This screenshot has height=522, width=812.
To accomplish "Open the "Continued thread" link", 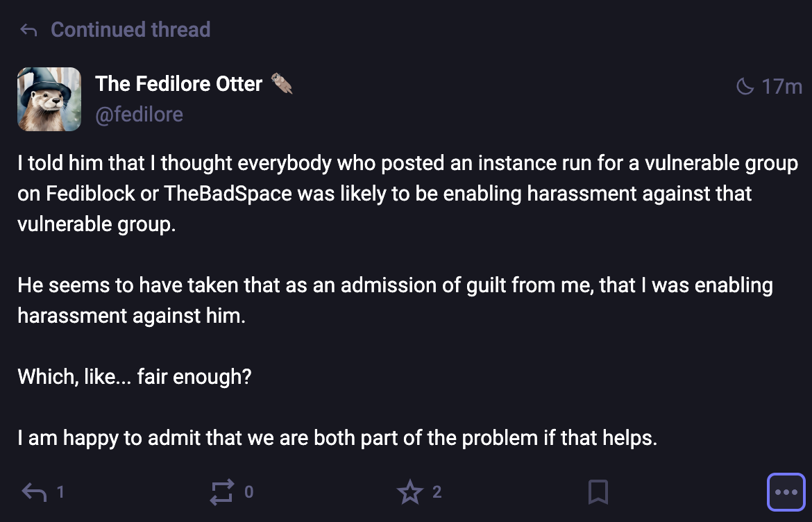I will [130, 30].
